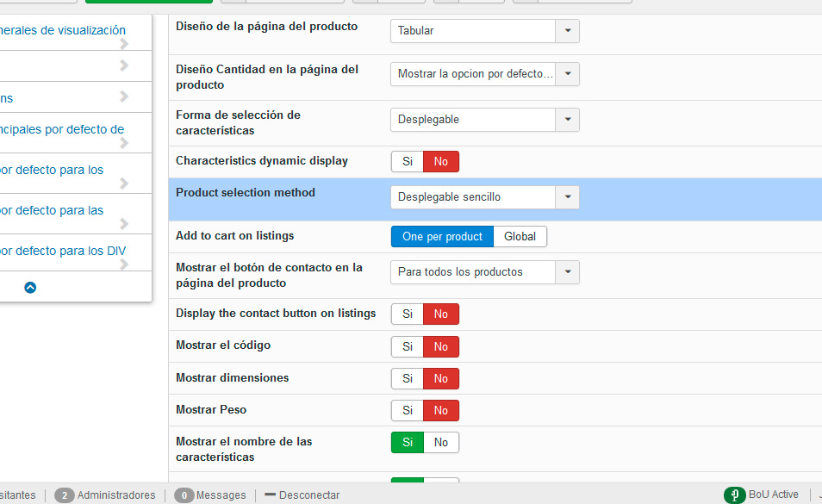The width and height of the screenshot is (822, 504).
Task: Click the Administradores count badge
Action: (64, 495)
